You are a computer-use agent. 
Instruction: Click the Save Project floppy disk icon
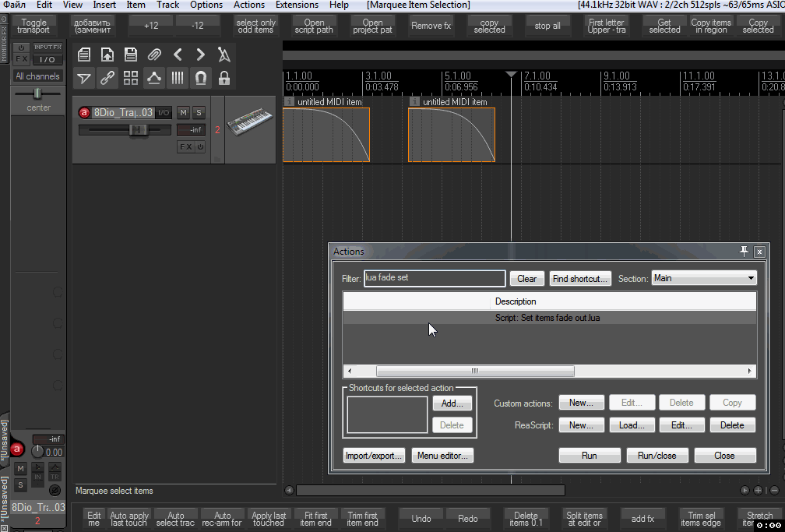click(x=131, y=55)
